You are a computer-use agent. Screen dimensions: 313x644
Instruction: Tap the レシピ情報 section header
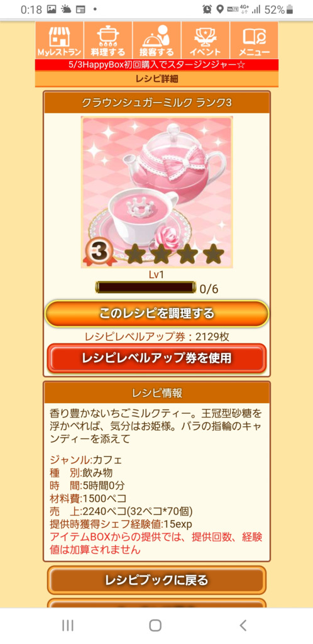coord(156,392)
